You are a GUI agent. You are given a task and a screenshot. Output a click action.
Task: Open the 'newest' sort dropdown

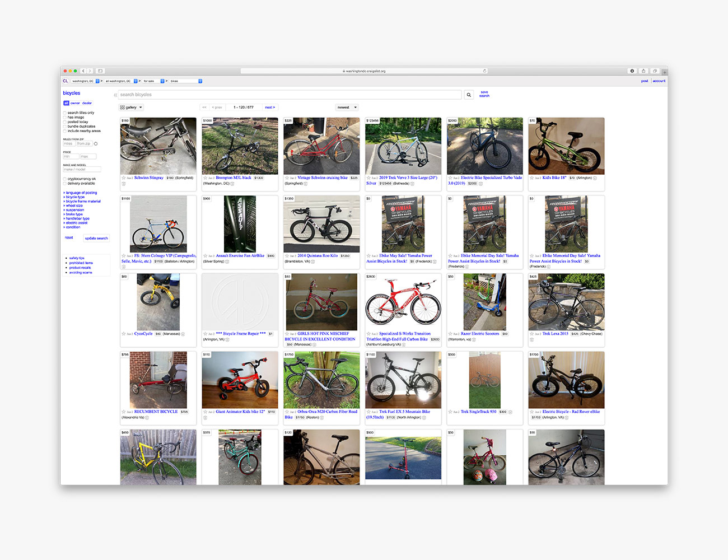(x=347, y=108)
